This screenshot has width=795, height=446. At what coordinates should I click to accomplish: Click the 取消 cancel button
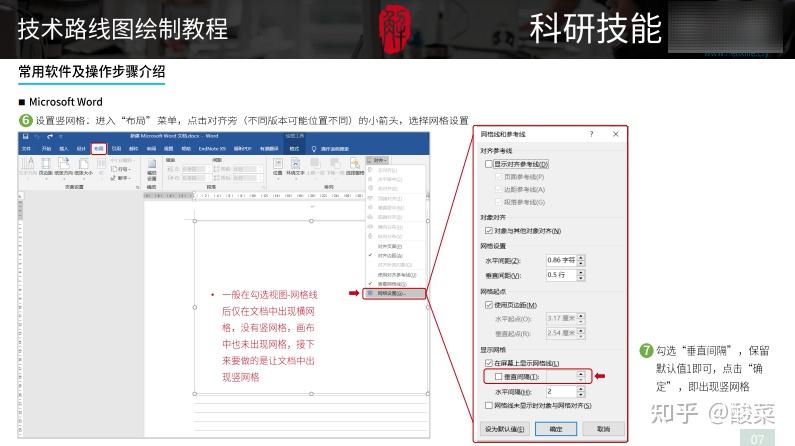point(603,429)
